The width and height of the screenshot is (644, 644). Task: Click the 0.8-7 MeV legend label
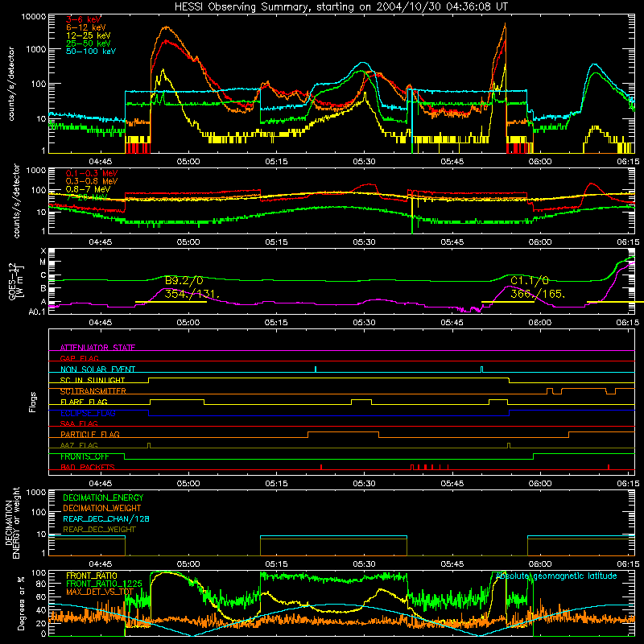tap(88, 189)
